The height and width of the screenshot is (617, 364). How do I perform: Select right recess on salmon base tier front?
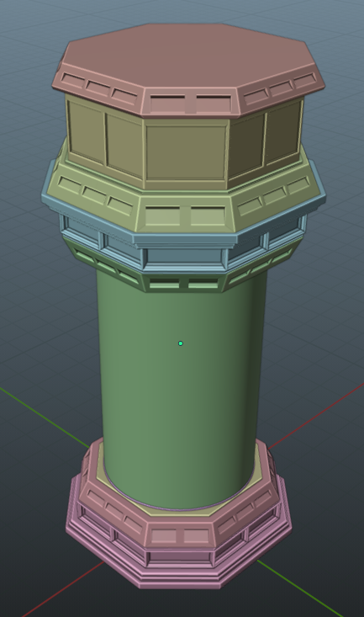[x=196, y=536]
